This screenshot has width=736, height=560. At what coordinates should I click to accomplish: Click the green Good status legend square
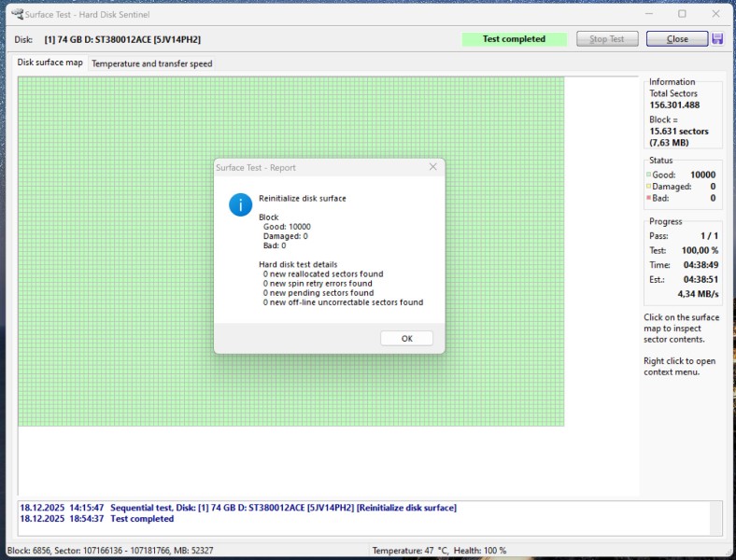tap(649, 175)
